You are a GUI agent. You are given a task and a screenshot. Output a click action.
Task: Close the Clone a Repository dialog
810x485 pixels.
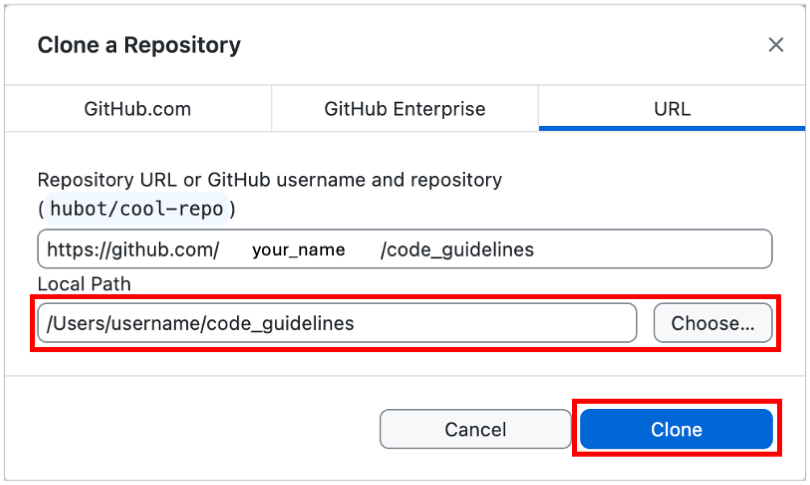coord(775,45)
